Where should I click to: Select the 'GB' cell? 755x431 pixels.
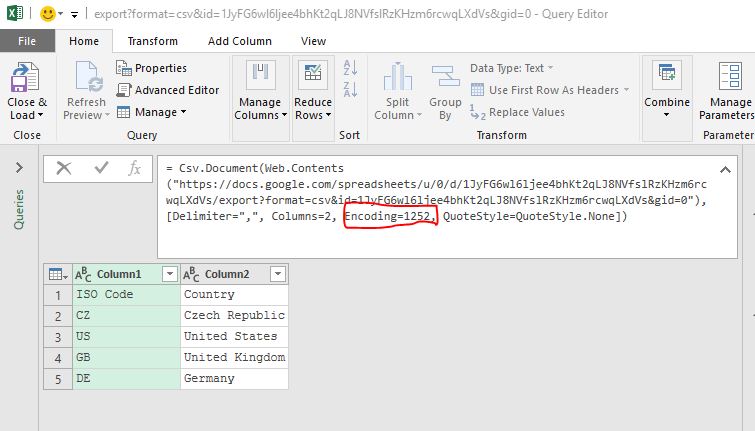tap(127, 358)
